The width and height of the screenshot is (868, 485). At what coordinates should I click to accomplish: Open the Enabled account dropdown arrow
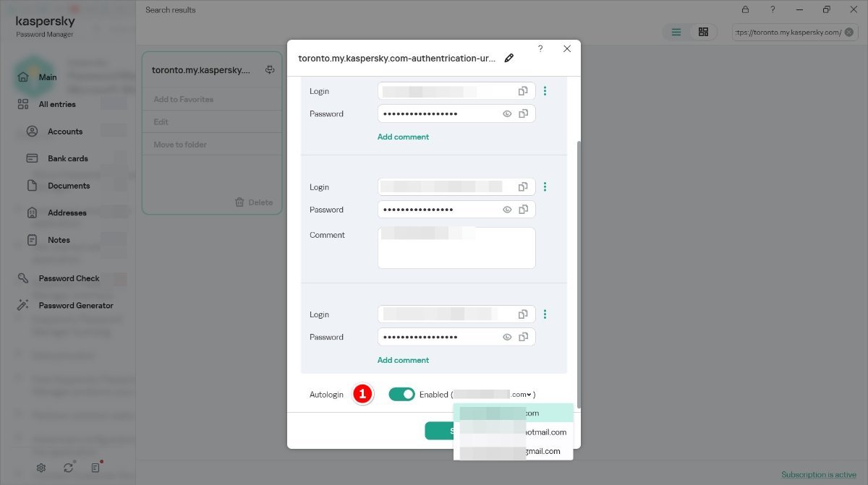pyautogui.click(x=529, y=395)
